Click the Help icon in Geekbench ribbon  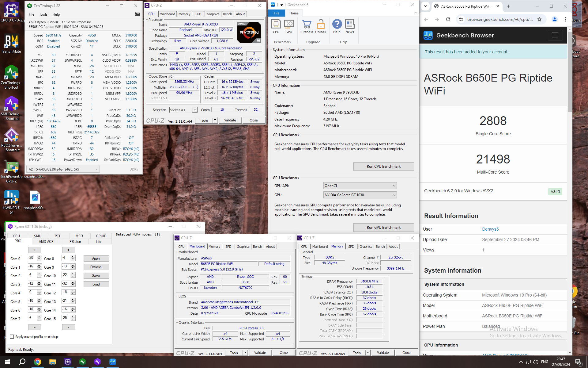click(x=337, y=26)
